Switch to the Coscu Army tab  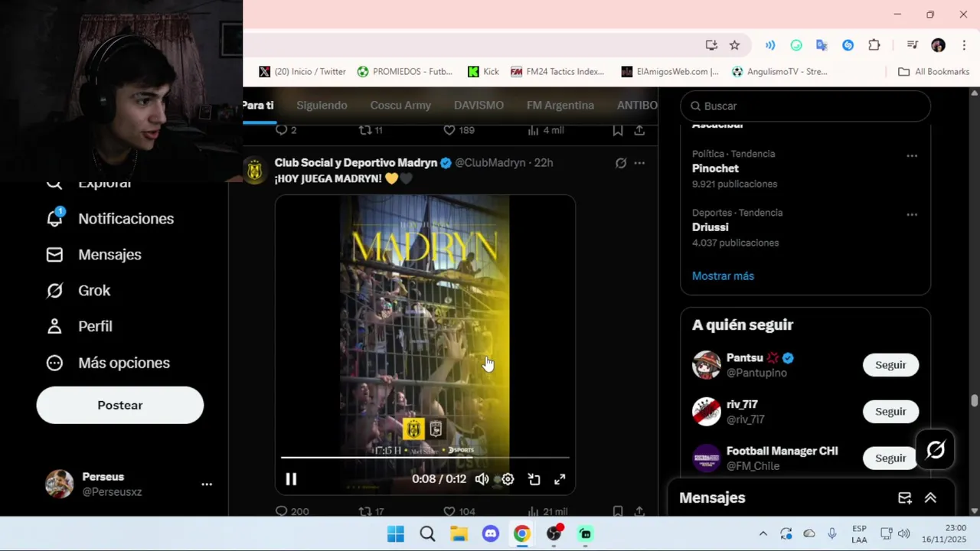pos(400,106)
